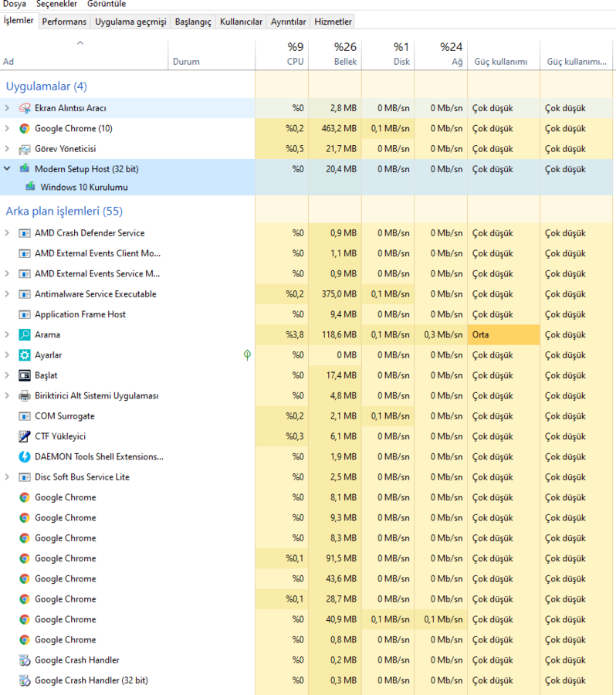Image resolution: width=616 pixels, height=695 pixels.
Task: Open the Seçenekler menu
Action: pyautogui.click(x=56, y=4)
